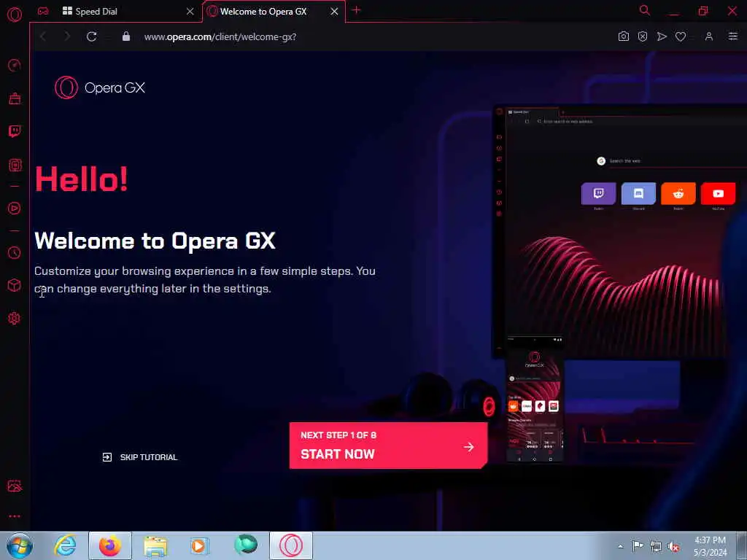This screenshot has width=747, height=560.
Task: Open History clock icon in sidebar
Action: tap(15, 252)
